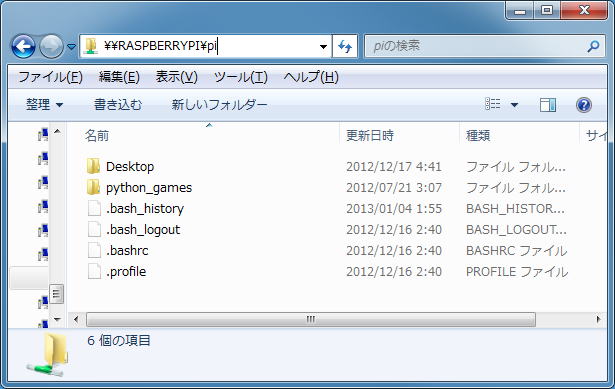Select the Desktop folder icon
615x389 pixels.
(93, 166)
